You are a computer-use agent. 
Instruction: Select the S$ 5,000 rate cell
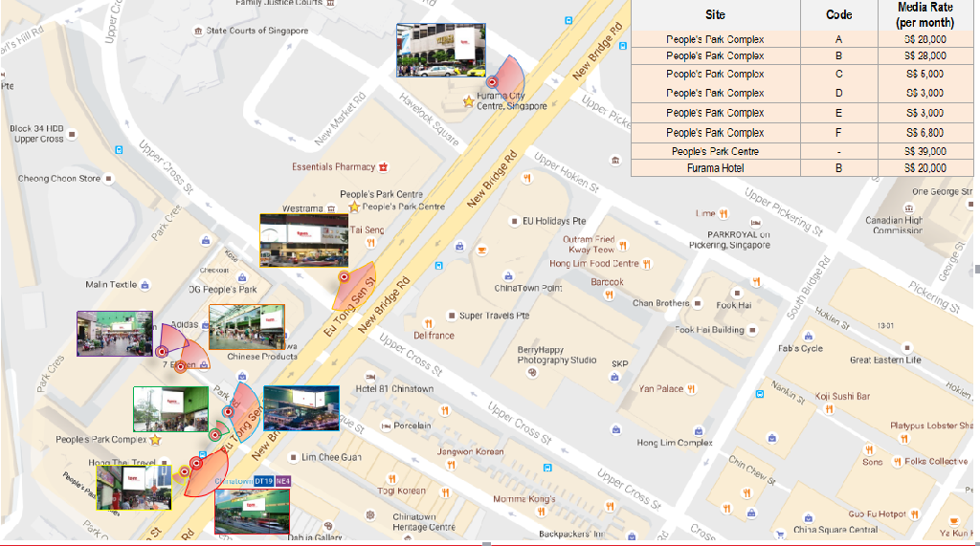point(925,74)
